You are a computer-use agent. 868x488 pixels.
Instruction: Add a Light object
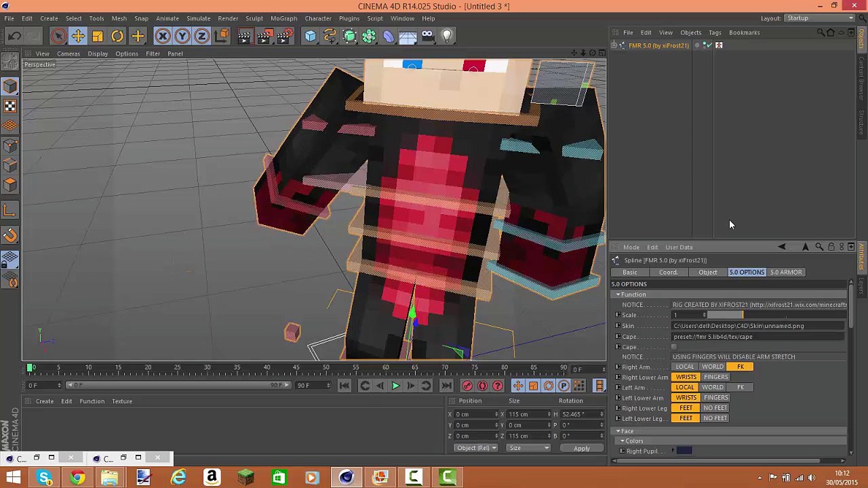coord(447,36)
